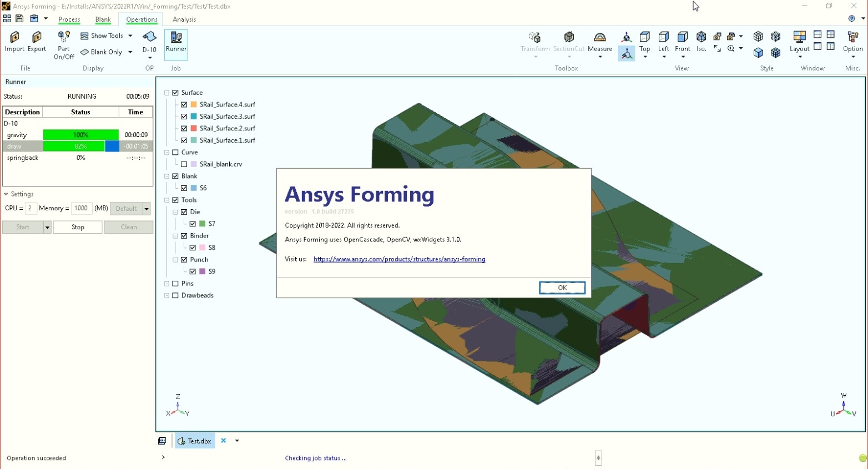Image resolution: width=868 pixels, height=469 pixels.
Task: Check the SRail_blank.crv checkbox
Action: tap(184, 164)
